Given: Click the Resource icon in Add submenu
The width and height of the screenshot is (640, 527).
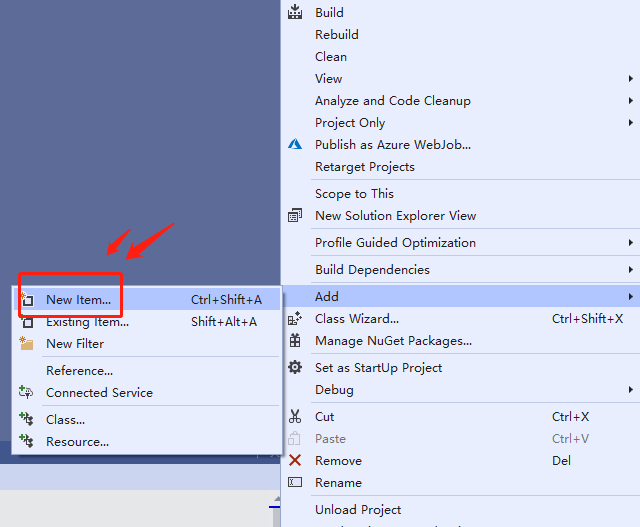Looking at the screenshot, I should coord(27,441).
